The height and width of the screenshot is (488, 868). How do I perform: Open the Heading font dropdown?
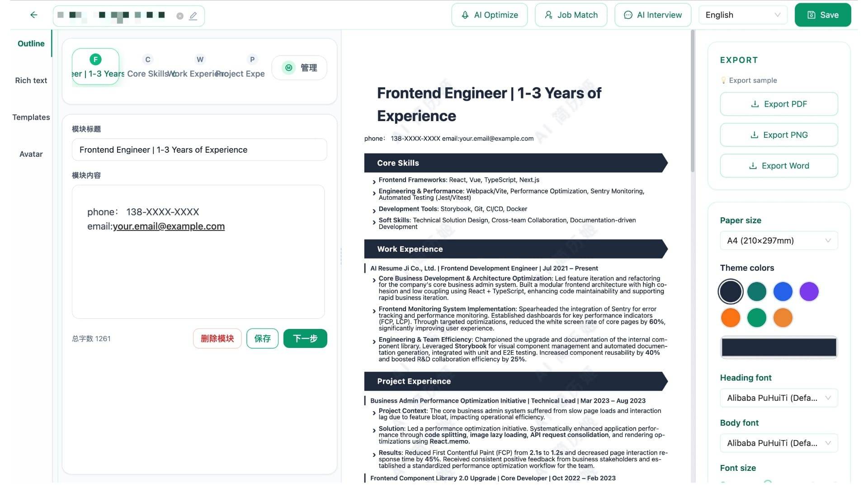pyautogui.click(x=778, y=398)
